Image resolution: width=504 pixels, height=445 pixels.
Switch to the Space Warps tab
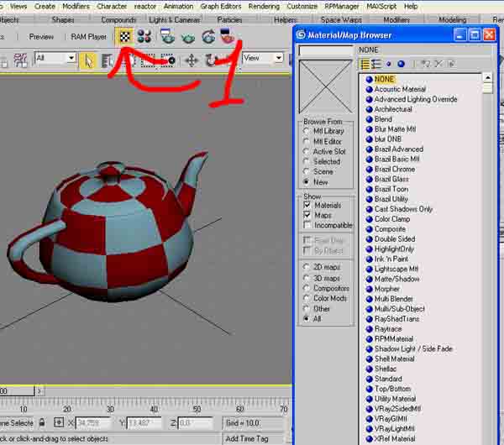(x=341, y=20)
